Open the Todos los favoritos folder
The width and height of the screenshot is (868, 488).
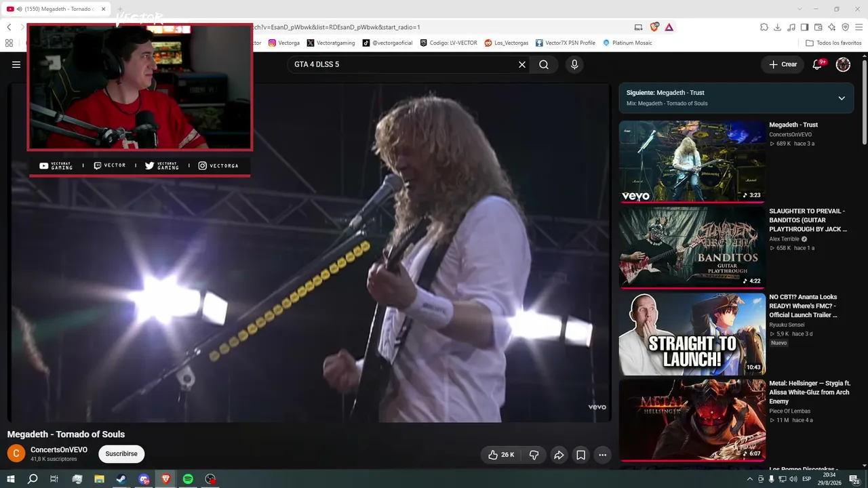coord(833,43)
